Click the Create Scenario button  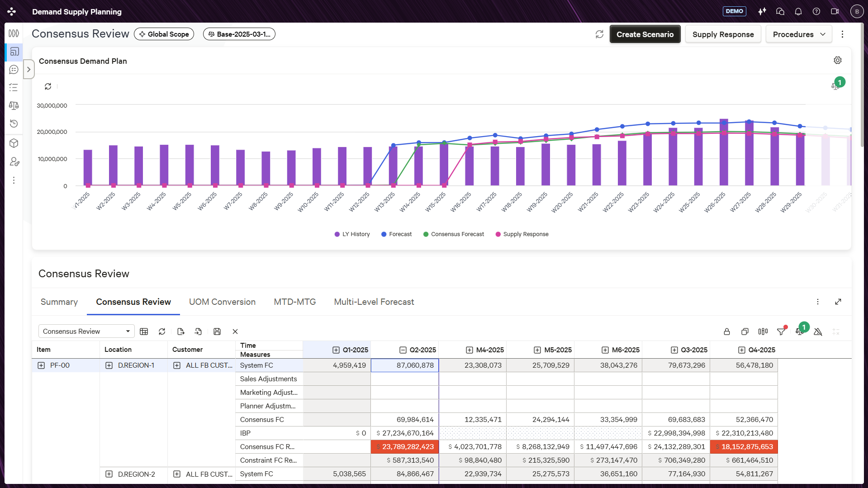click(645, 34)
